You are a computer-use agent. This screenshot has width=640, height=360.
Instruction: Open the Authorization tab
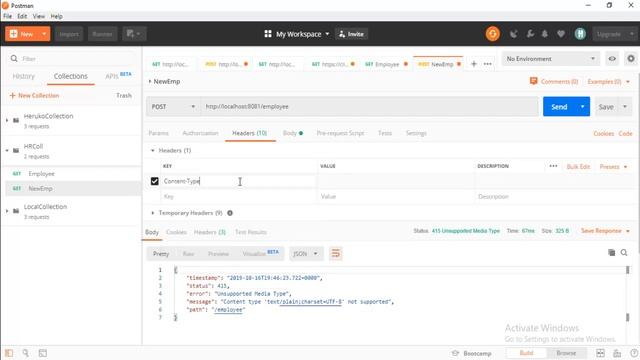tap(200, 133)
